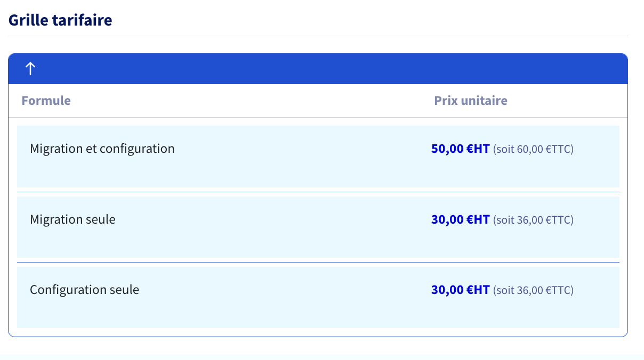Screen dimensions: 644x360
Task: Click the Grille tarifaire heading
Action: click(60, 20)
